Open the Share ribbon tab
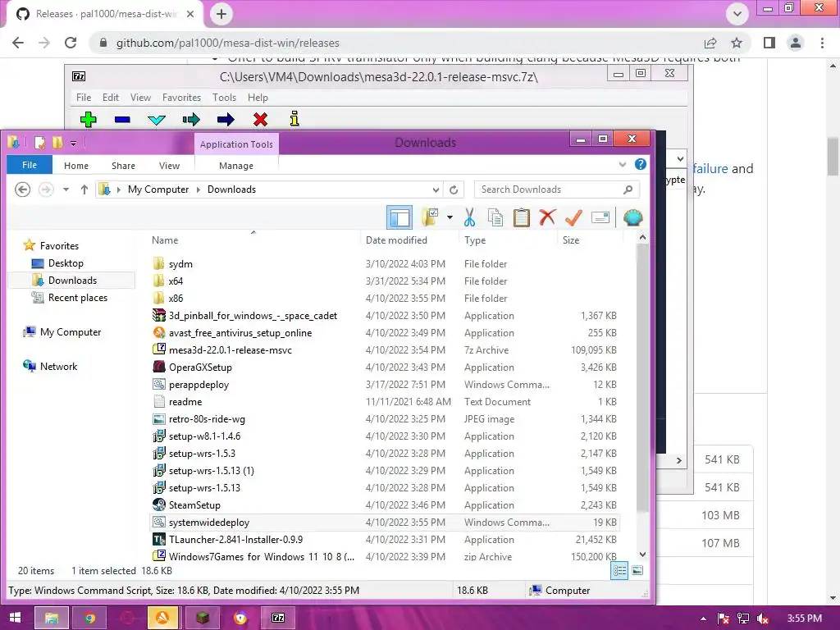Image resolution: width=840 pixels, height=630 pixels. click(123, 166)
